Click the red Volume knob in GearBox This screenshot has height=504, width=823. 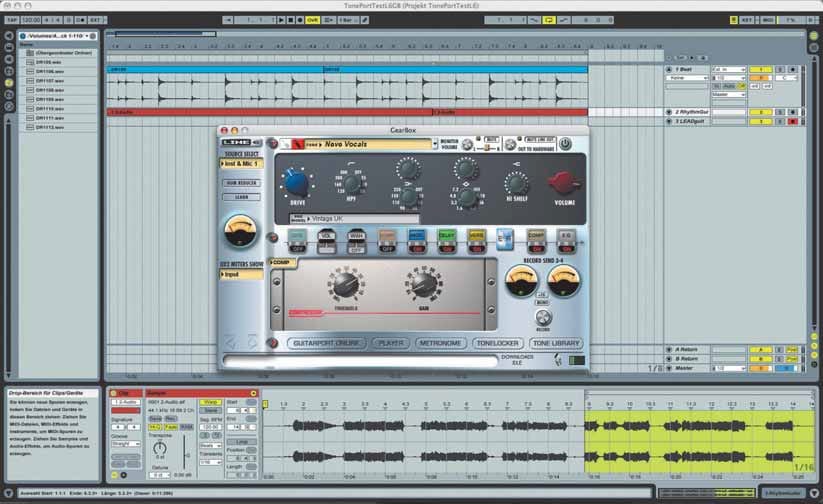(x=564, y=182)
